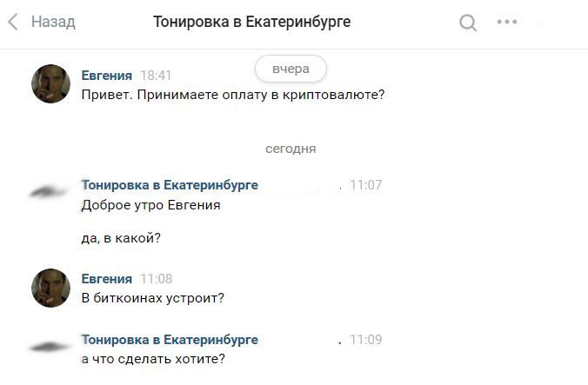The image size is (588, 385).
Task: Select the message 'В биткоинах устроит?'
Action: [x=152, y=298]
